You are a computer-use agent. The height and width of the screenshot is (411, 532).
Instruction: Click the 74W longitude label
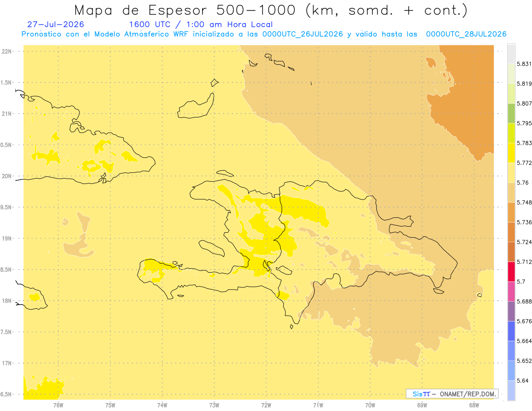coord(162,405)
